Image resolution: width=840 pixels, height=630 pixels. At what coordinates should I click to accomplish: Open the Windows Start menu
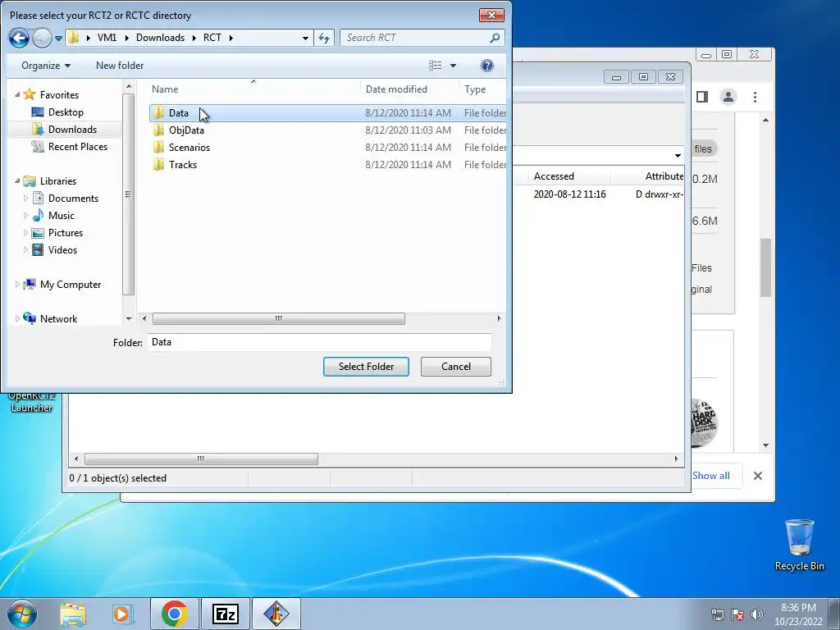tap(22, 614)
